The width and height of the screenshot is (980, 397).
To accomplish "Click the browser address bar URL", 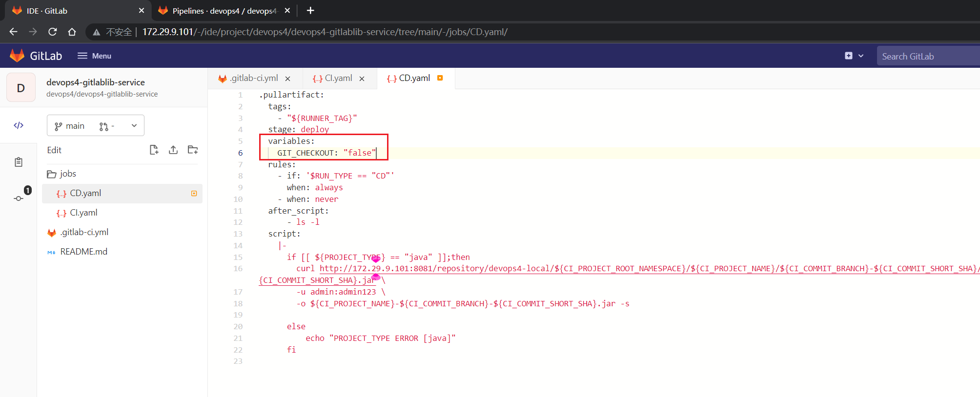I will pyautogui.click(x=325, y=32).
